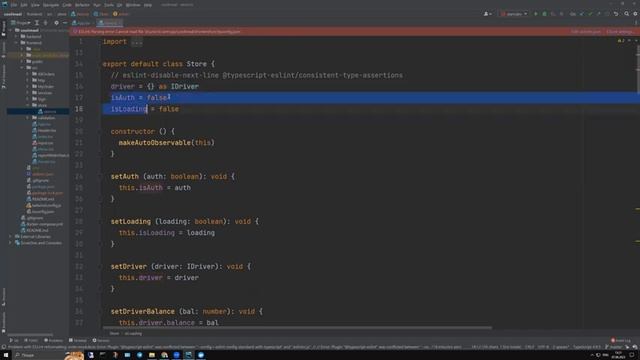Click the isLoading breadcrumb below editor
Viewport: 640px width, 360px height.
(133, 333)
